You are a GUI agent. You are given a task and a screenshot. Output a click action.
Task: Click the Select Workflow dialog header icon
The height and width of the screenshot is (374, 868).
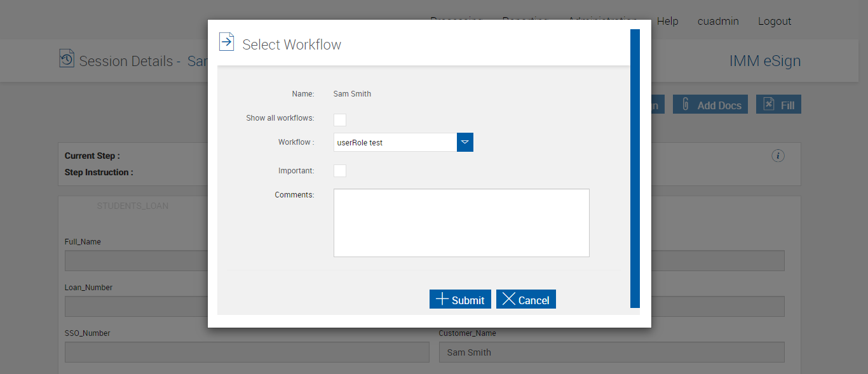[226, 42]
